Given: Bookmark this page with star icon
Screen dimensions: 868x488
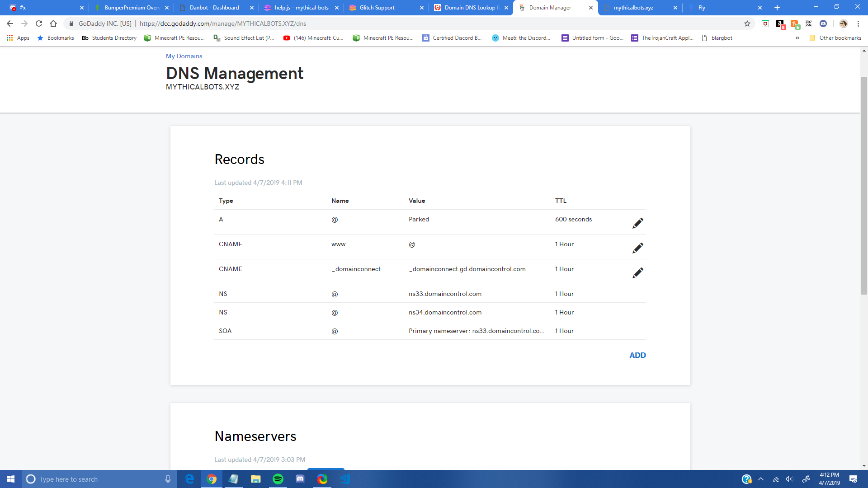Looking at the screenshot, I should coord(747,23).
